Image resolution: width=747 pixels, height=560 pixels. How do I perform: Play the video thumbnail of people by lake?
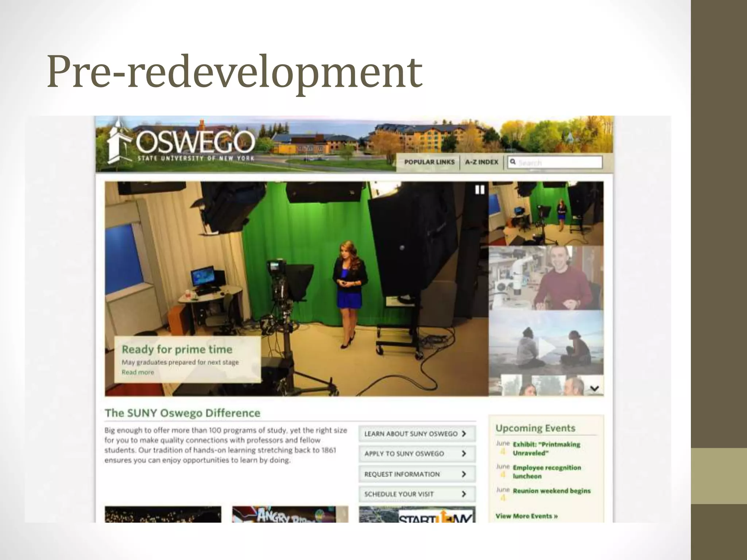tap(545, 348)
